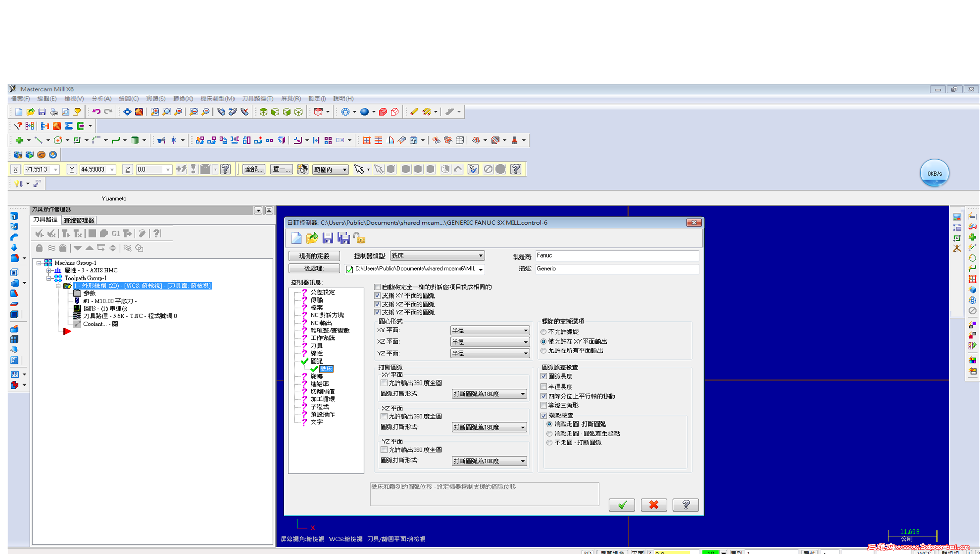Untick support for arcs in the XY plane

point(377,296)
